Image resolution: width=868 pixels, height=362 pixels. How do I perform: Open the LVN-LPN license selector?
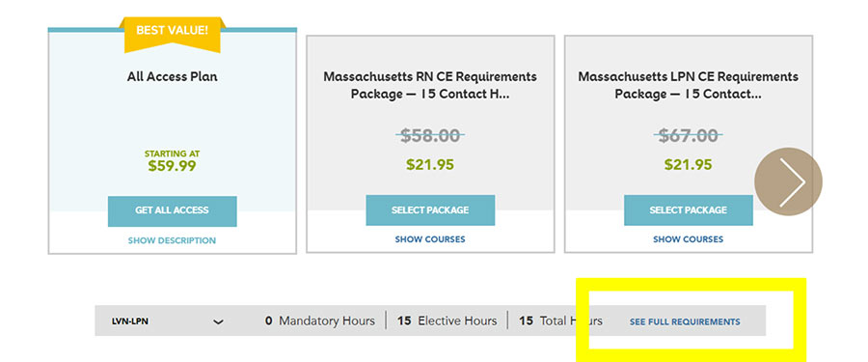coord(168,321)
